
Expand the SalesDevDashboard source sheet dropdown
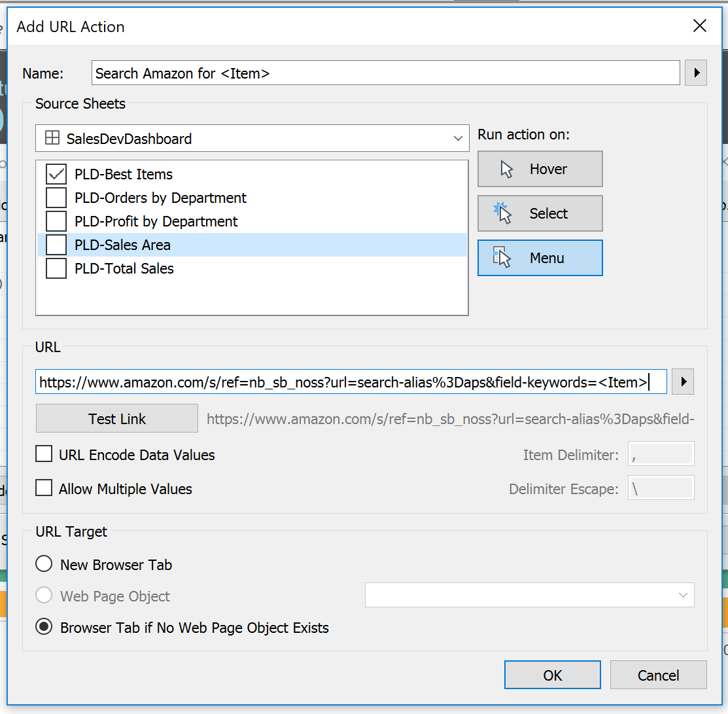458,139
